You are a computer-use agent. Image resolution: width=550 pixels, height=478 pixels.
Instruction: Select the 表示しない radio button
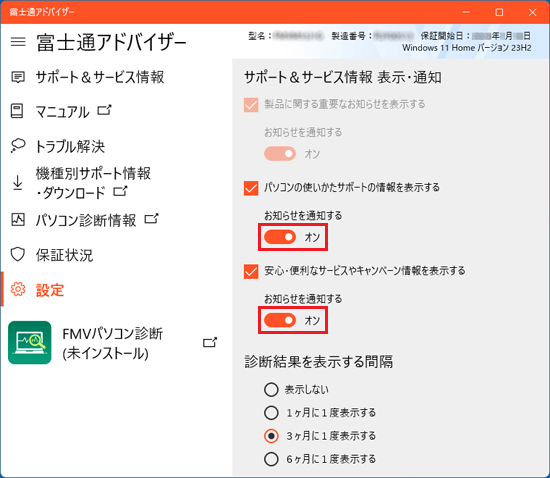click(x=271, y=390)
